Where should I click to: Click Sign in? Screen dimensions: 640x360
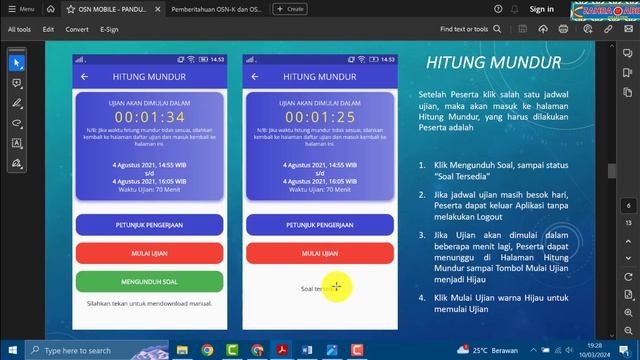pos(542,9)
